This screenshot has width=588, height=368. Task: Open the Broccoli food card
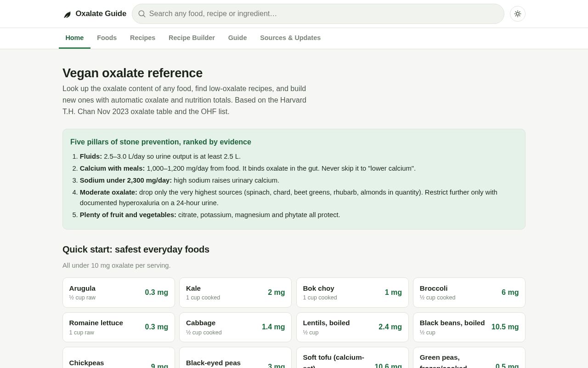(x=469, y=293)
